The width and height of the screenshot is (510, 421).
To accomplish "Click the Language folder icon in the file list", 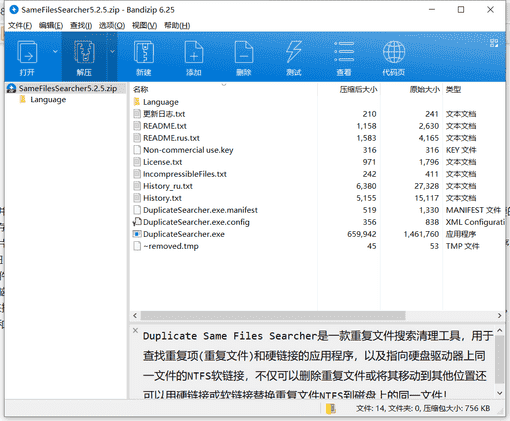I will tap(137, 102).
